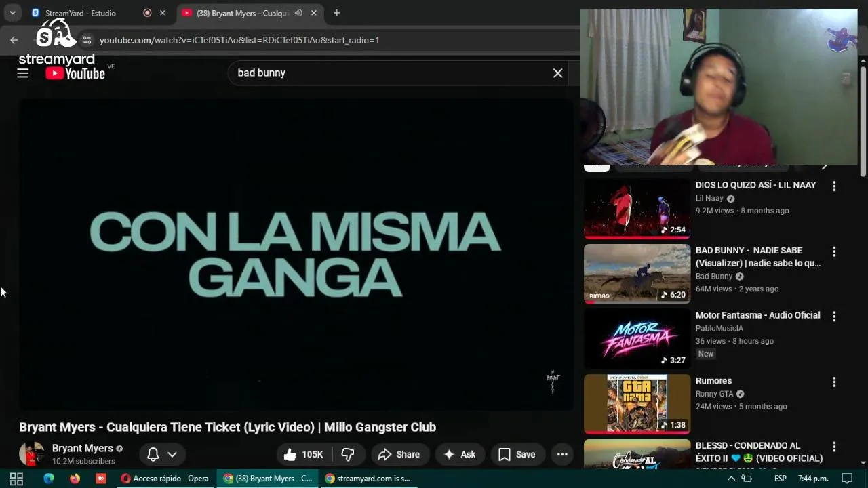Open 'Motor Fantasma - Audio Oficial' title
This screenshot has width=868, height=488.
coord(757,315)
